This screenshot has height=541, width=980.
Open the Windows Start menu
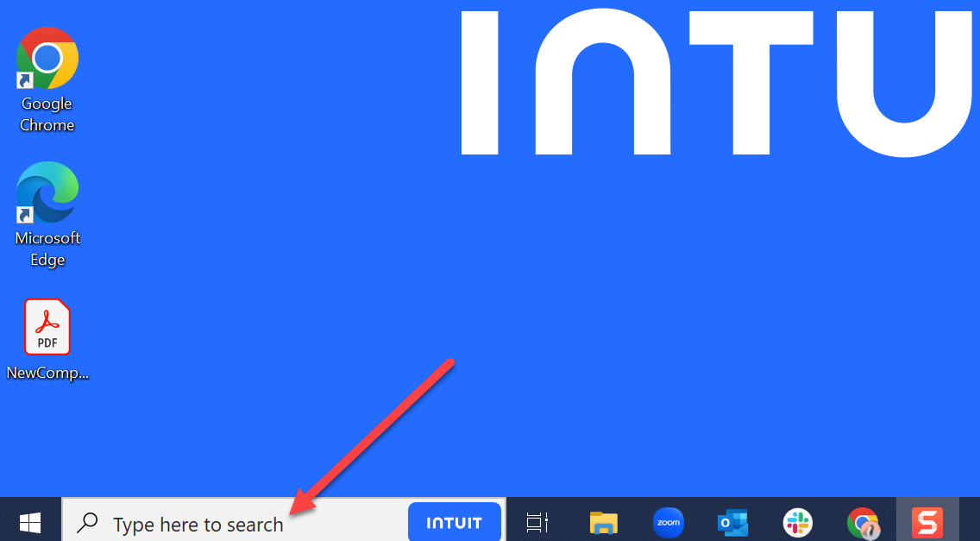tap(30, 522)
